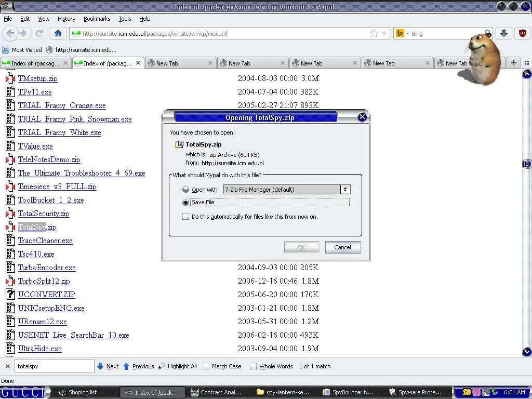
Task: Open the Help menu
Action: [x=144, y=19]
